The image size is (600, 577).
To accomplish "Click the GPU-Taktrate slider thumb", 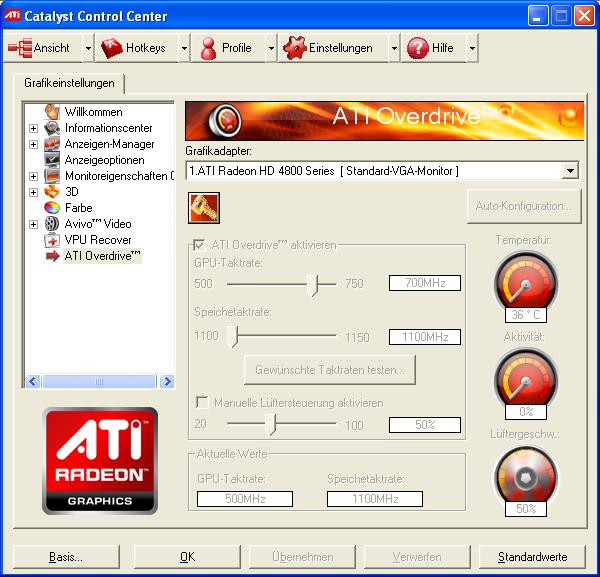I will [313, 285].
